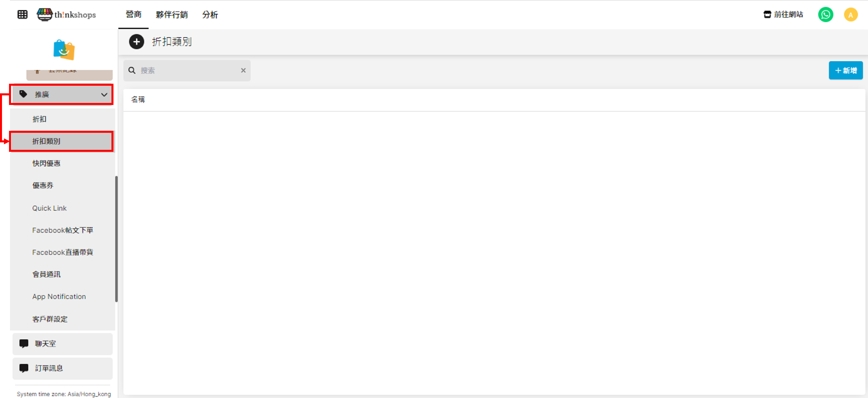Image resolution: width=868 pixels, height=398 pixels.
Task: Clear the search field with X
Action: click(243, 71)
